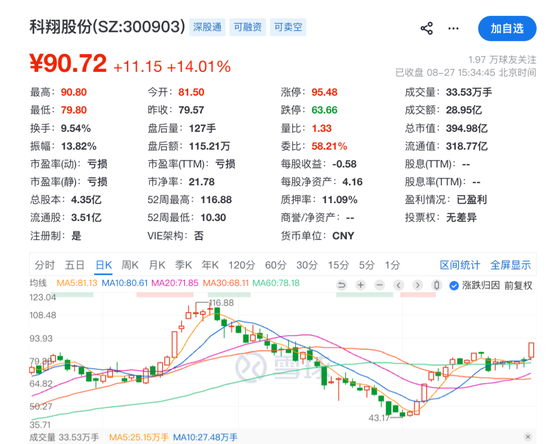
Task: Click the volume MA10:27.48万手 label
Action: click(205, 437)
